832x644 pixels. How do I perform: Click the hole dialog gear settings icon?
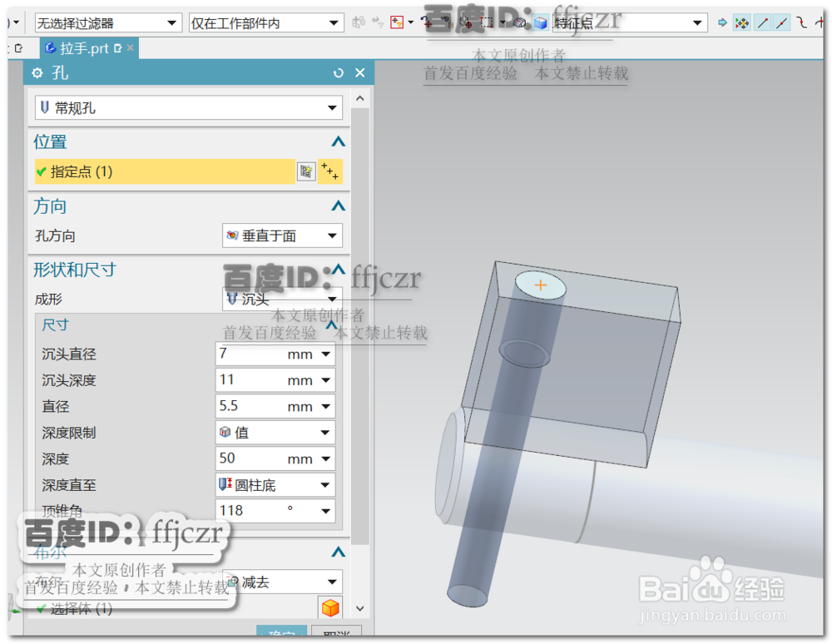click(37, 72)
